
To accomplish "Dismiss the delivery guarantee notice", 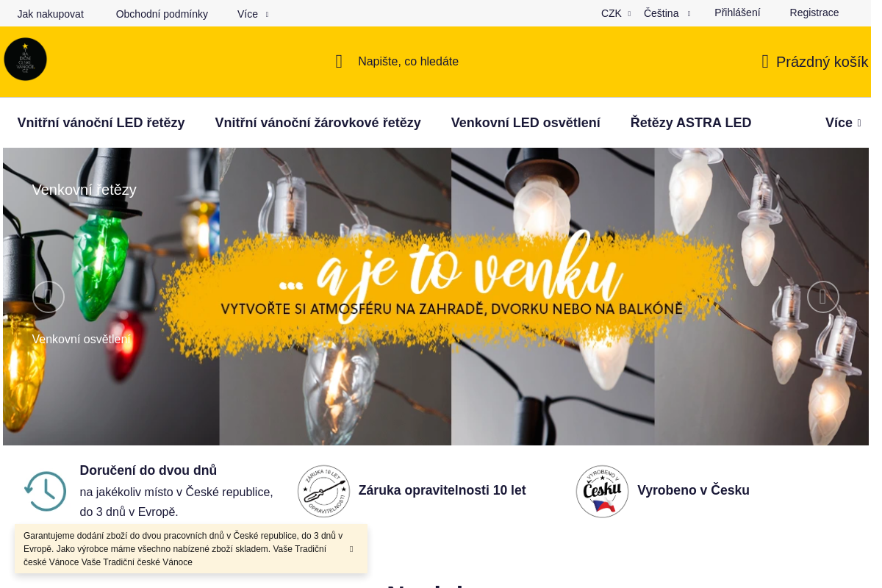I will [x=351, y=549].
